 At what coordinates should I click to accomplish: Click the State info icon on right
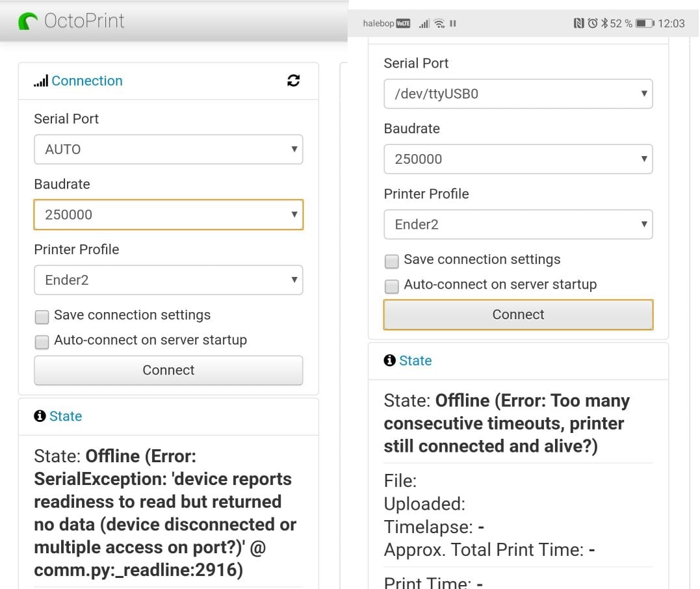[390, 360]
